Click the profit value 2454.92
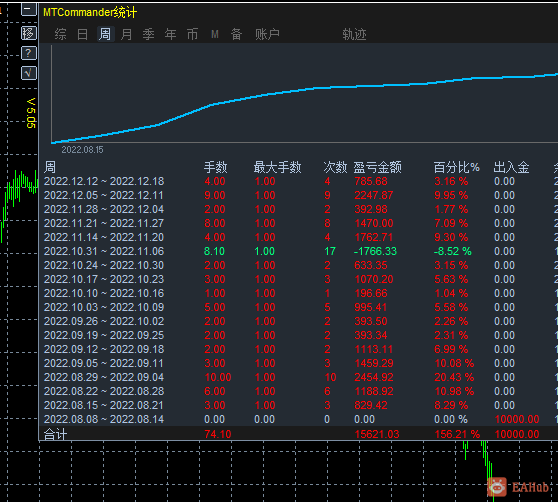 pyautogui.click(x=374, y=377)
